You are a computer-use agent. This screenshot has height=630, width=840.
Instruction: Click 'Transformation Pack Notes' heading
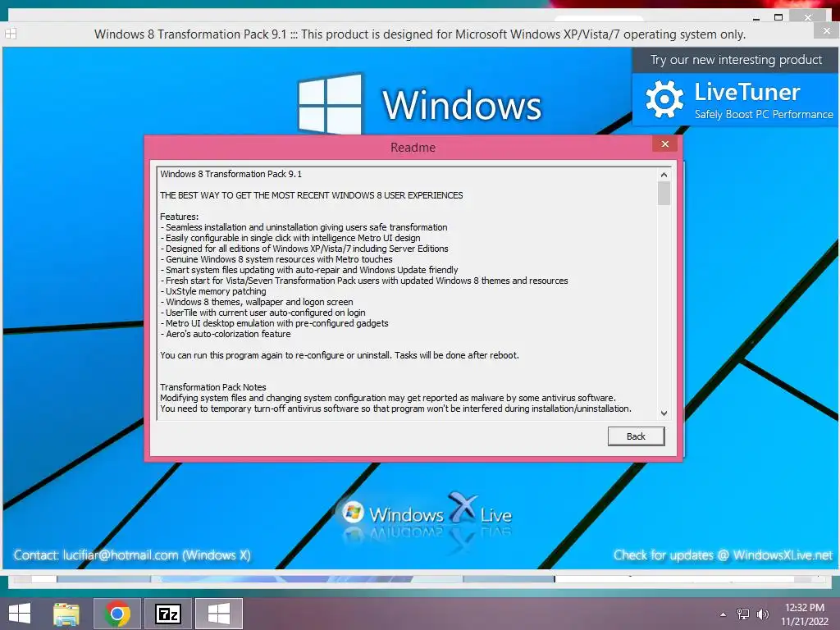(213, 387)
